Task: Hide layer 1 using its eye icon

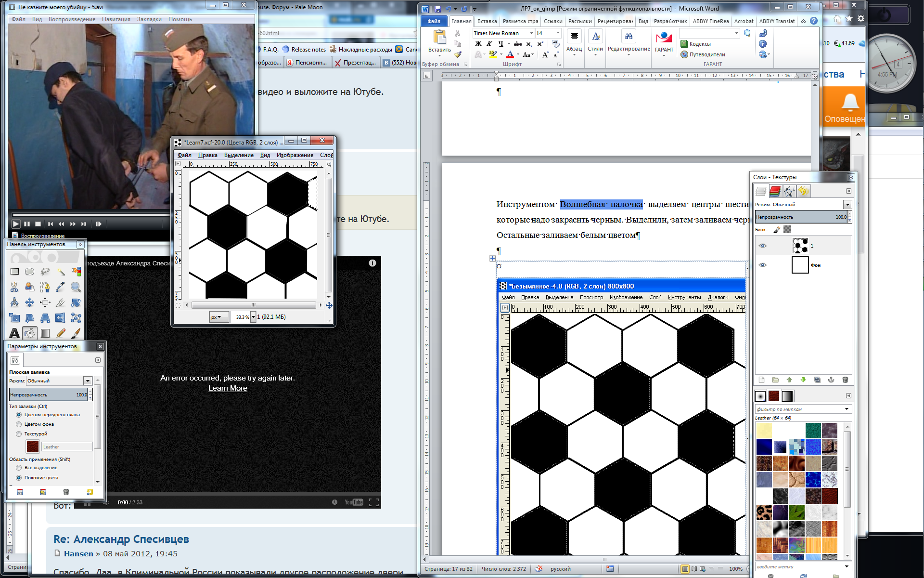Action: [x=762, y=246]
